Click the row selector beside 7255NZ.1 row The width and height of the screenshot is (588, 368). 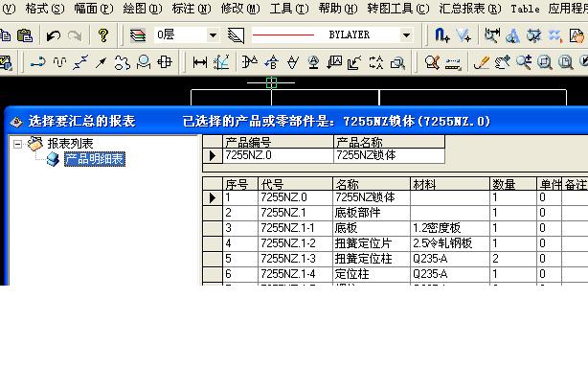213,213
